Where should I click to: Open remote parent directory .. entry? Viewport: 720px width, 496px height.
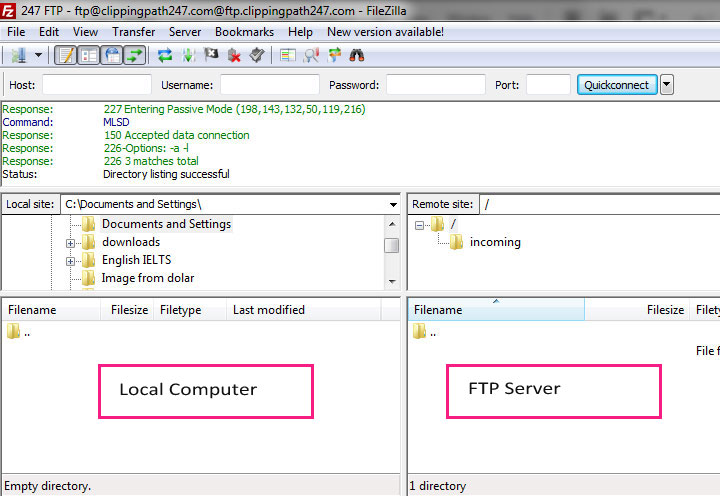tap(425, 332)
